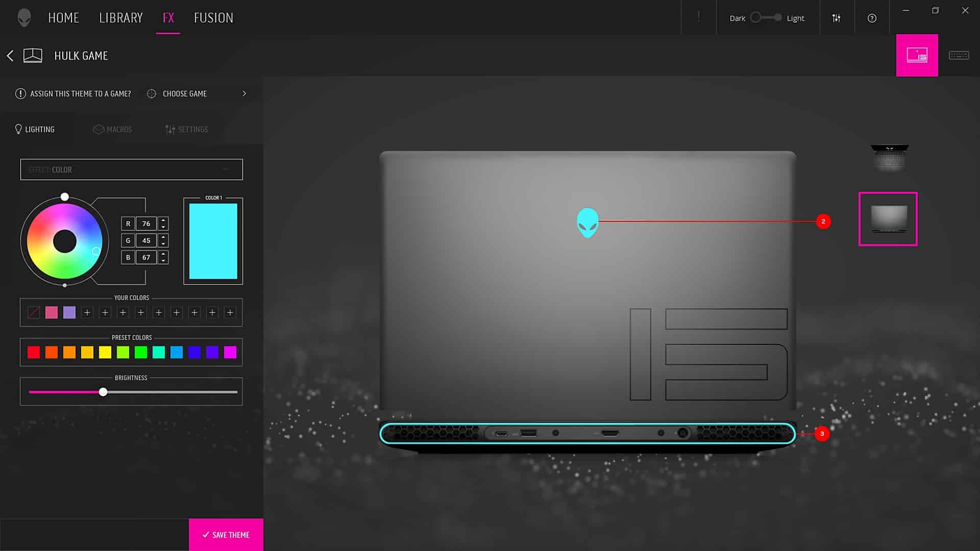The image size is (980, 551).
Task: Click the pink highlighted display icon
Action: (x=917, y=55)
